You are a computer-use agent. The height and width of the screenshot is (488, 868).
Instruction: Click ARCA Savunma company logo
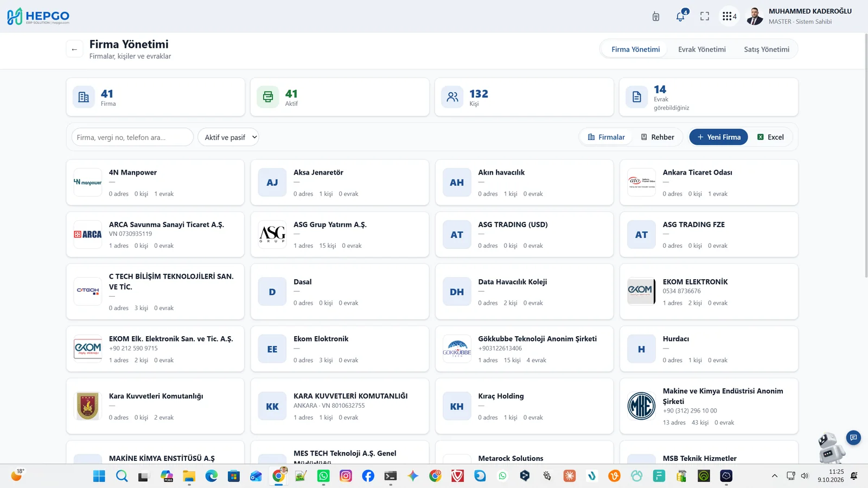tap(88, 234)
